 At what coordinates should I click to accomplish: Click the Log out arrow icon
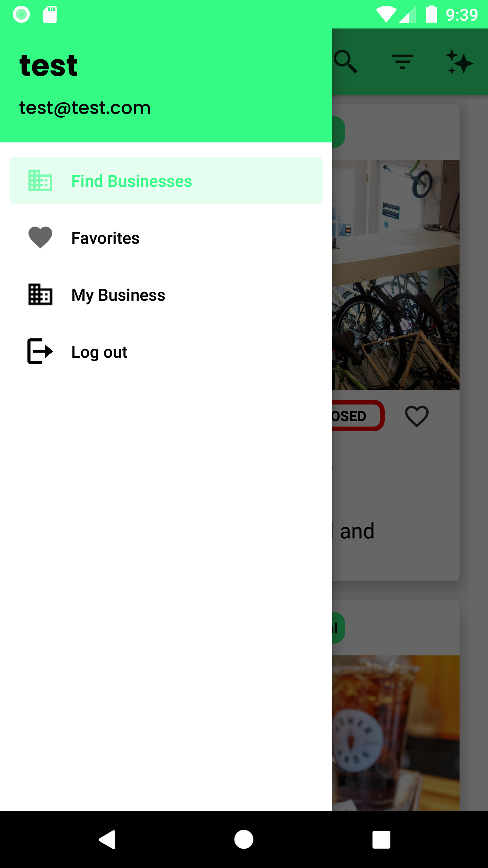pyautogui.click(x=40, y=351)
